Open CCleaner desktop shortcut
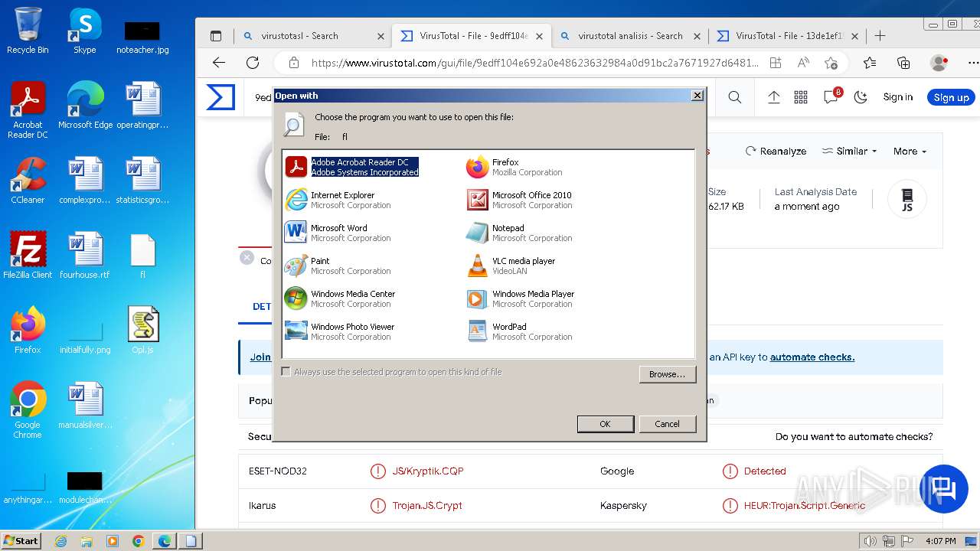The image size is (980, 551). (28, 181)
